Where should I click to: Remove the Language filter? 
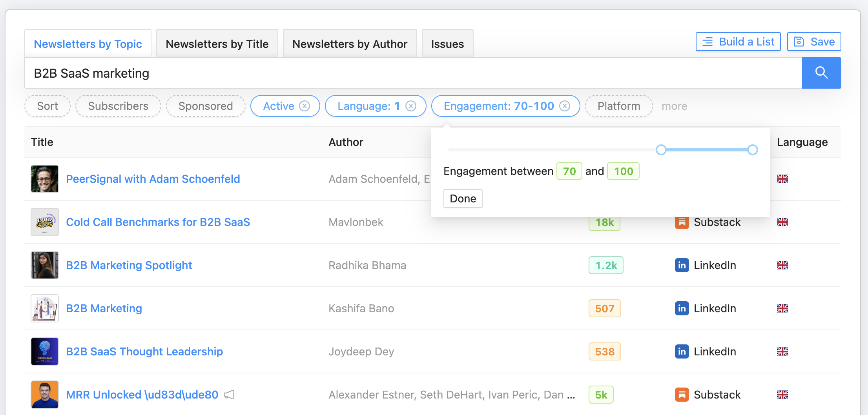(410, 106)
